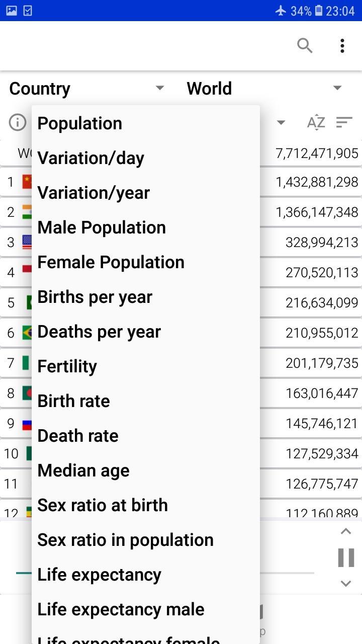Tap the info circle icon
362x644 pixels.
coord(18,122)
